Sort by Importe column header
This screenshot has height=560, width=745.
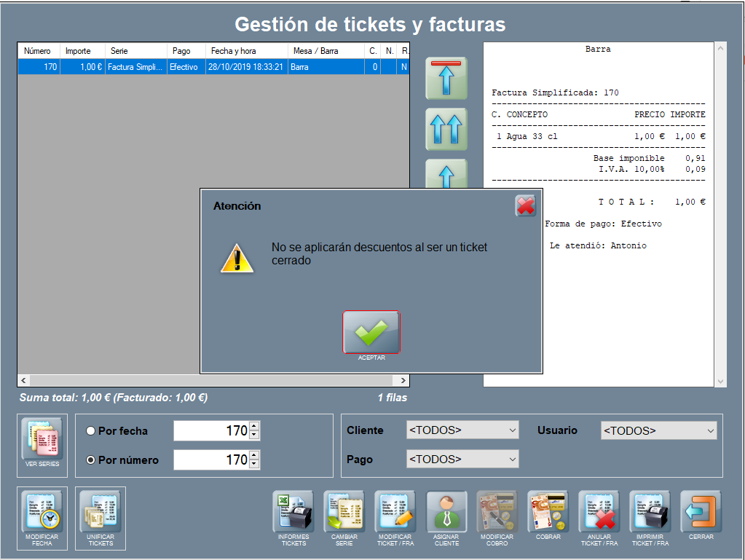click(x=79, y=51)
